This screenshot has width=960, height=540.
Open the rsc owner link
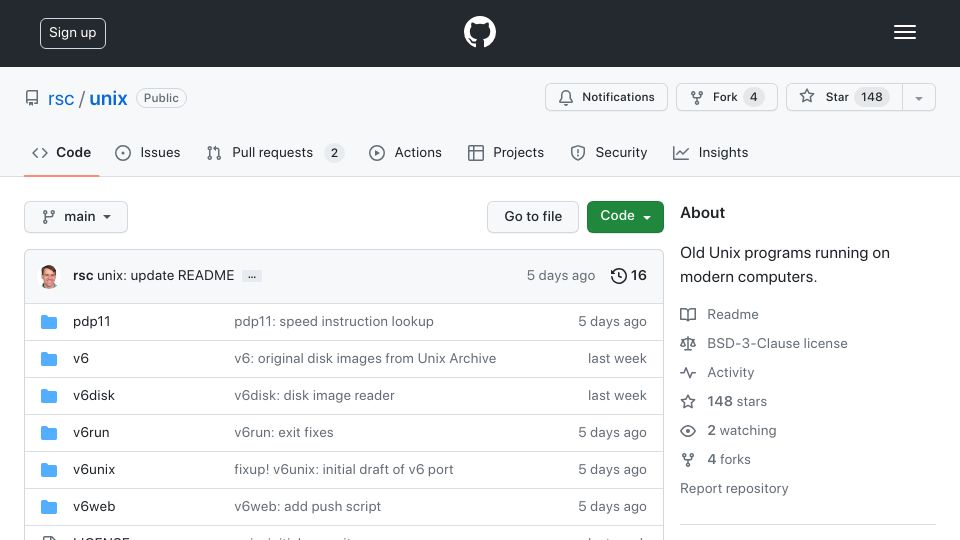click(x=61, y=99)
